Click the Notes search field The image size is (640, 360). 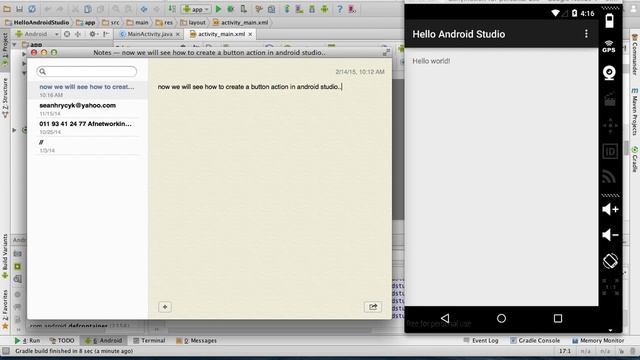87,71
